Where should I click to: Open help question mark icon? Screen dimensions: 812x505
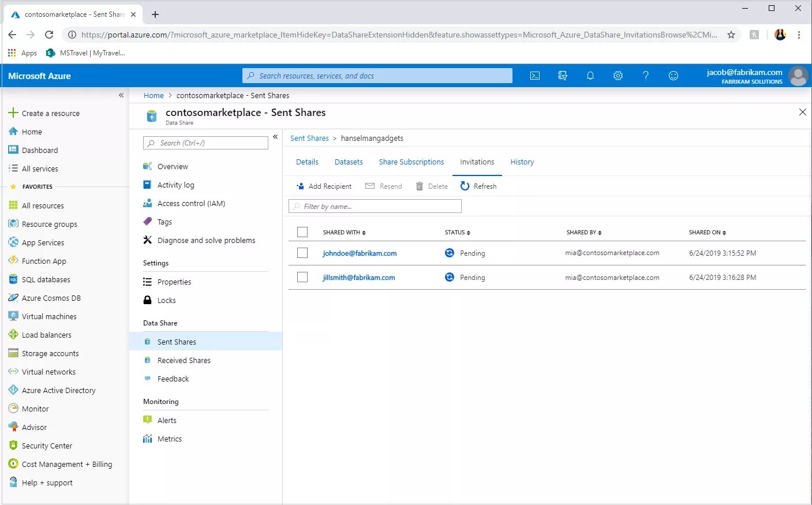[646, 76]
